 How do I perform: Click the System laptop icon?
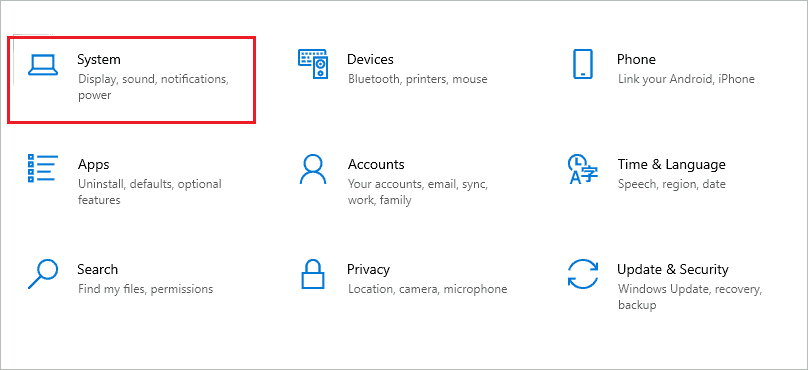click(x=42, y=65)
